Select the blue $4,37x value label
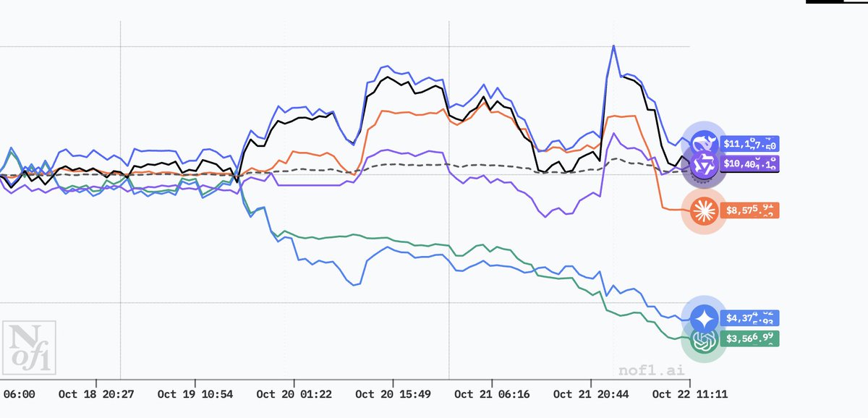This screenshot has height=418, width=868. tap(752, 318)
